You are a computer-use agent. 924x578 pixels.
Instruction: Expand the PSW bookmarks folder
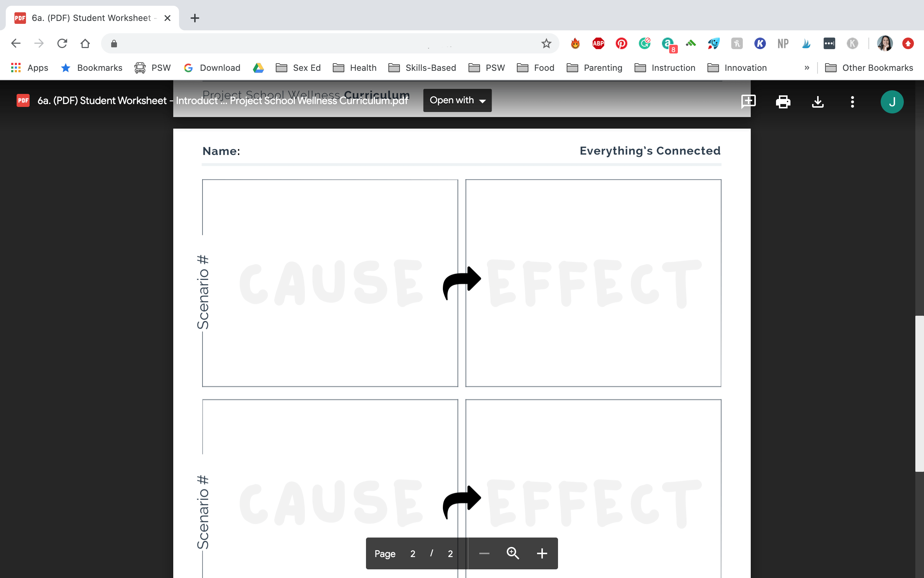(487, 68)
